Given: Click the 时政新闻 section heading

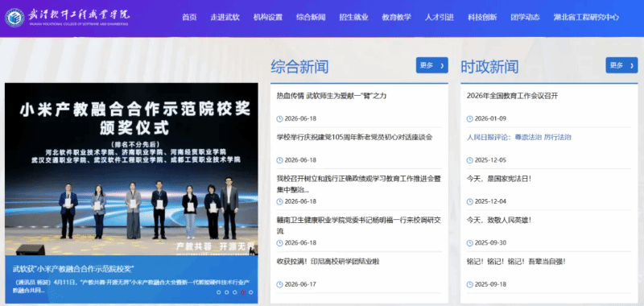Looking at the screenshot, I should (x=489, y=67).
